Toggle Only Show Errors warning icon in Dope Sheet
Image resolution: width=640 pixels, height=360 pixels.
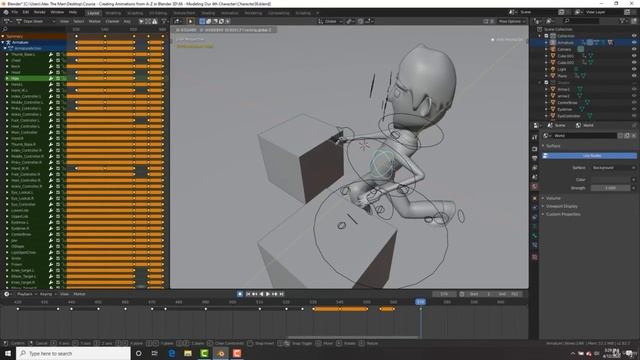tap(155, 21)
